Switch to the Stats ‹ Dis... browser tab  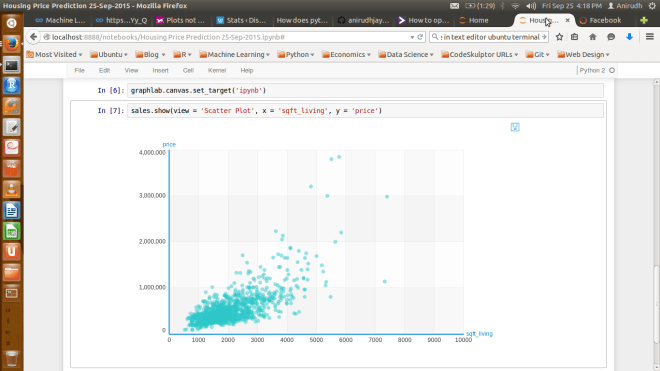click(x=241, y=20)
